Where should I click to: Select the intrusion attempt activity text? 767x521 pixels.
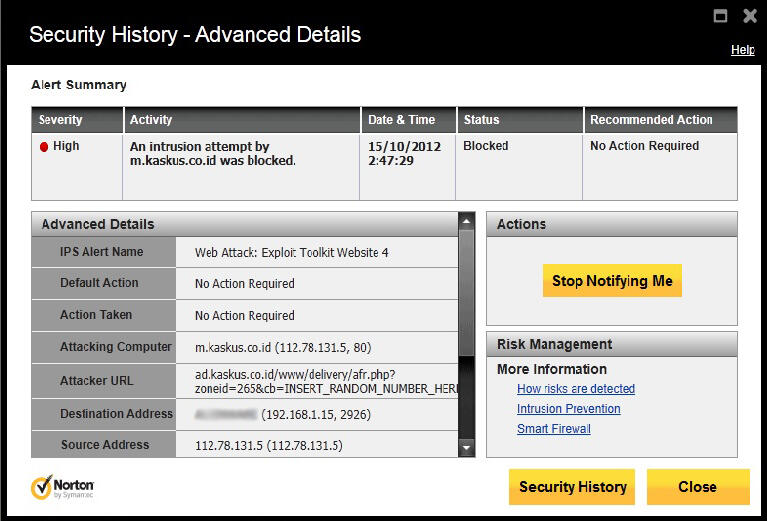pos(213,154)
